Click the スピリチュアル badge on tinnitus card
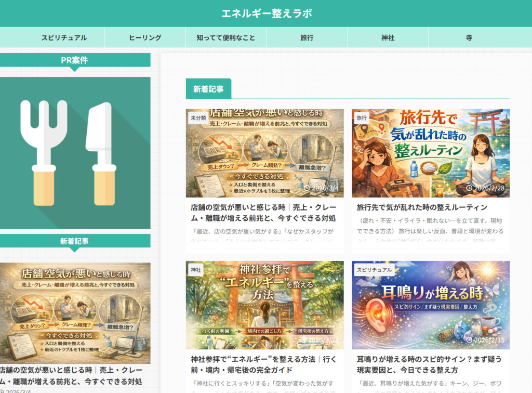This screenshot has width=532, height=393. tap(374, 270)
